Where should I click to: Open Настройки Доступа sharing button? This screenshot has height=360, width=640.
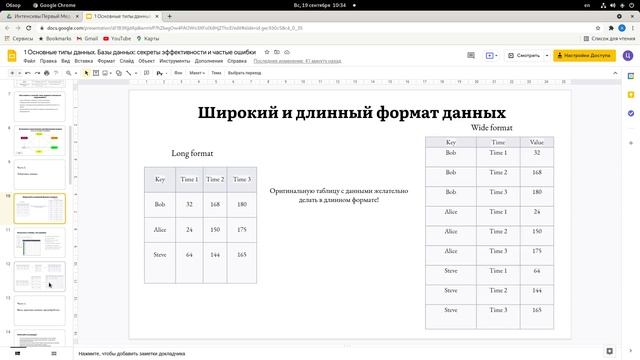tap(584, 55)
